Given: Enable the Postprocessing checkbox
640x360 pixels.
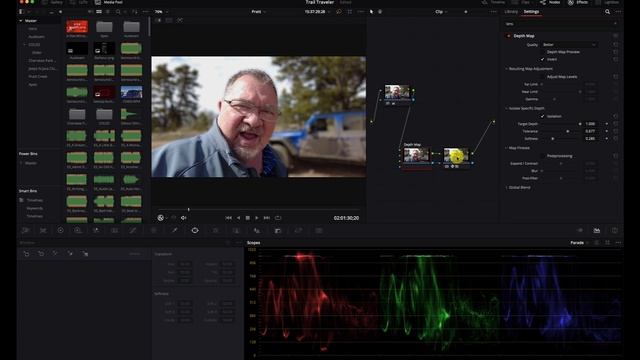Looking at the screenshot, I should [543, 156].
